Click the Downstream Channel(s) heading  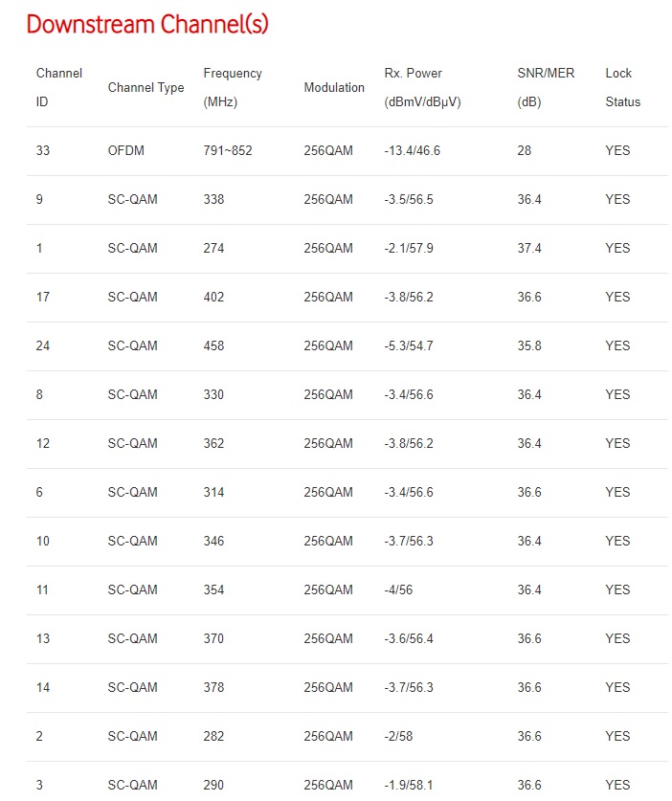147,25
